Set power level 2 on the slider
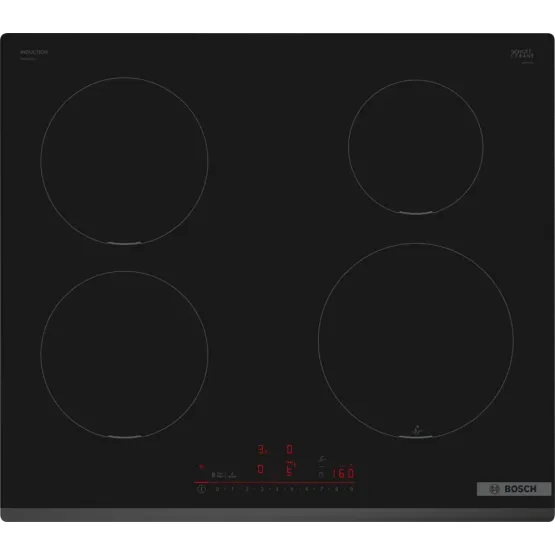 [x=247, y=489]
